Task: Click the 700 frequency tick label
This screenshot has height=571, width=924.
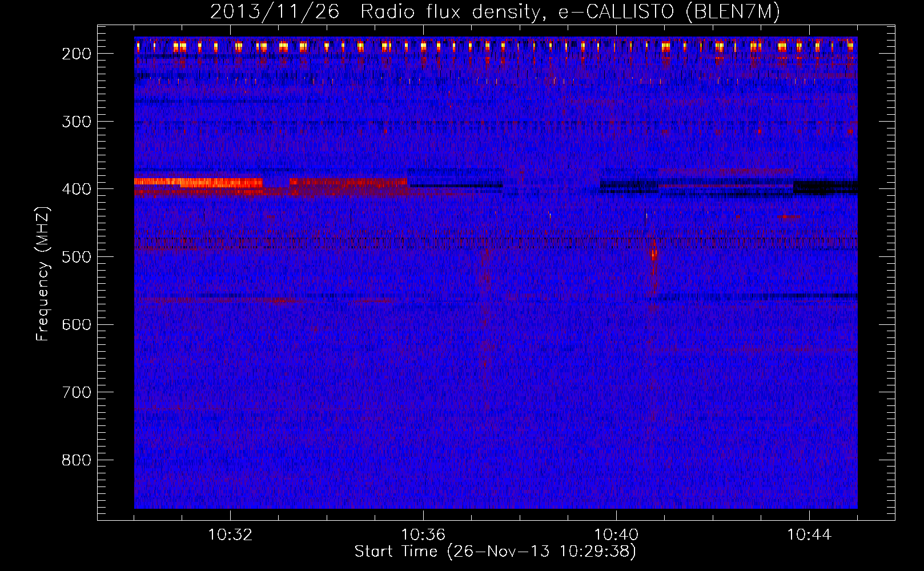Action: [x=77, y=392]
